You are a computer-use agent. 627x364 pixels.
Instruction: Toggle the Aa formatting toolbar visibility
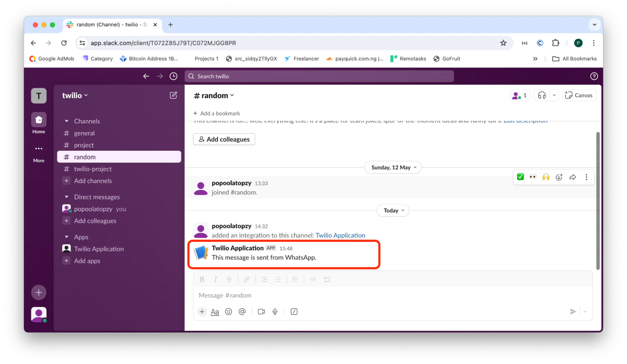[215, 312]
